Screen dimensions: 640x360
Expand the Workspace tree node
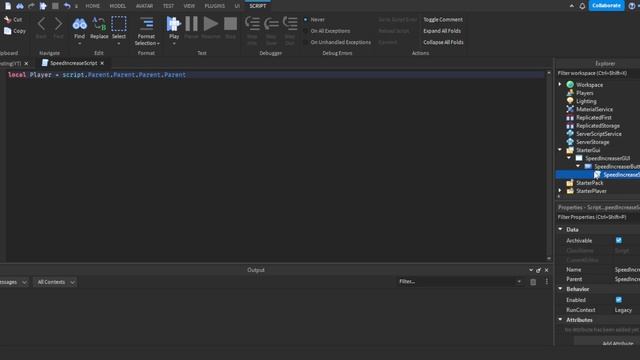click(560, 84)
